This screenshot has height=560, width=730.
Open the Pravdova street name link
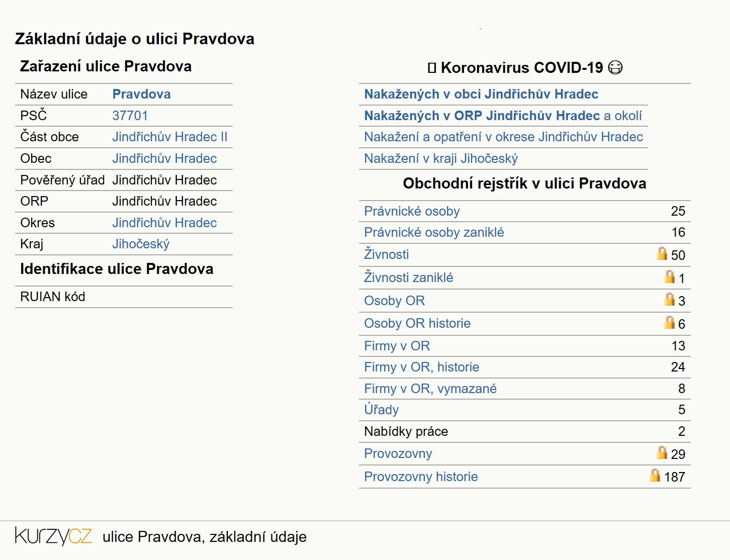click(x=141, y=94)
